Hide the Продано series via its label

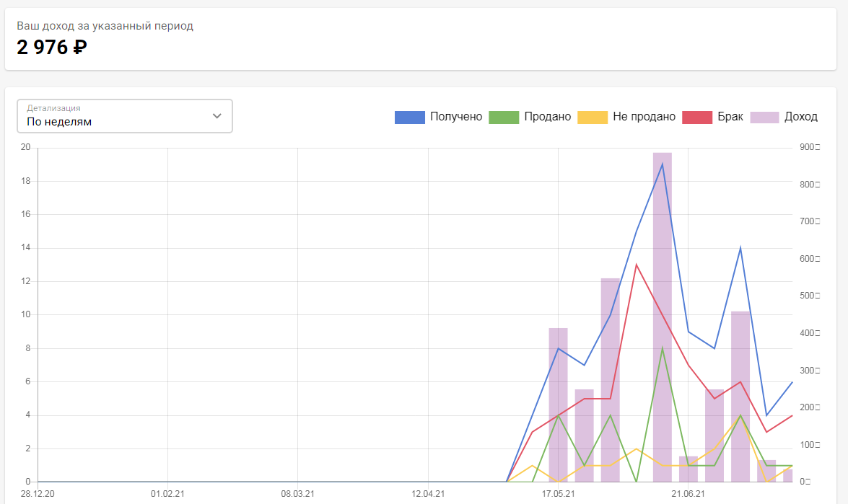click(x=547, y=117)
